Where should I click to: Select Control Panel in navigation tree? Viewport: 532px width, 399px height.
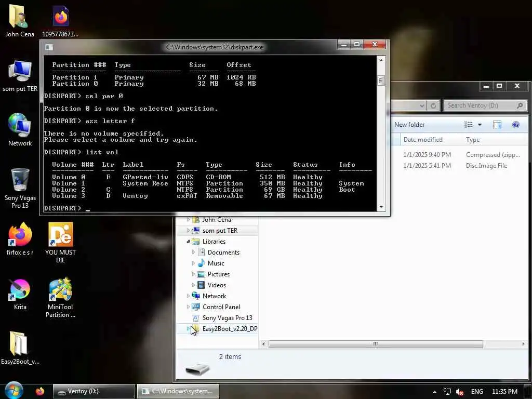click(221, 307)
